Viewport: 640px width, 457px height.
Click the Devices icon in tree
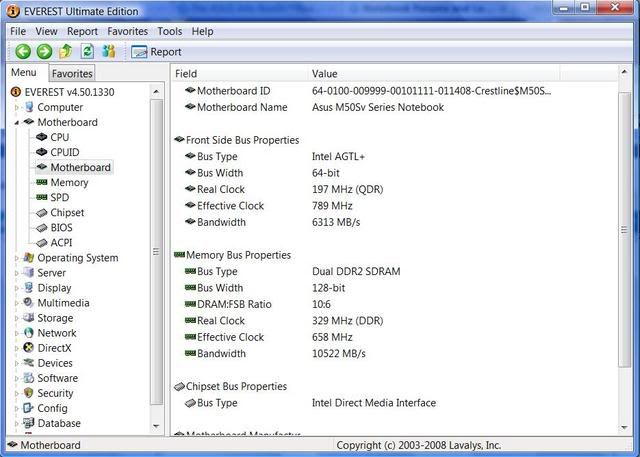click(x=29, y=363)
